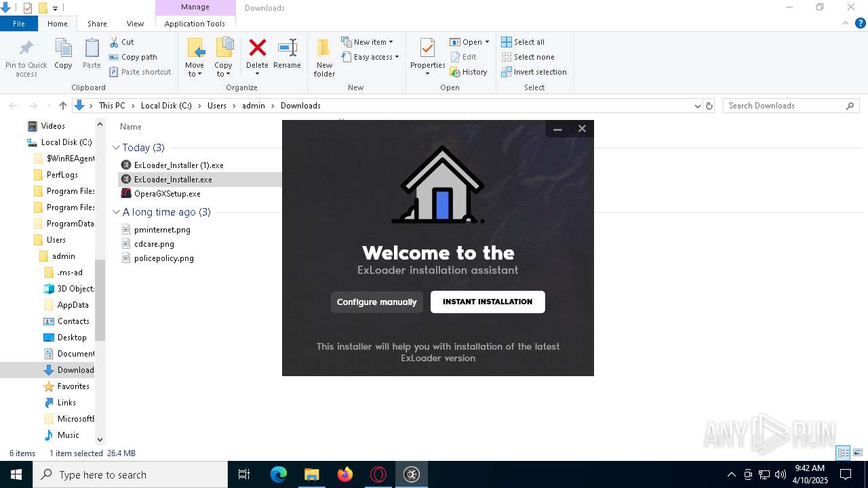The width and height of the screenshot is (868, 488).
Task: Click Paste shortcut in ribbon
Action: (140, 72)
